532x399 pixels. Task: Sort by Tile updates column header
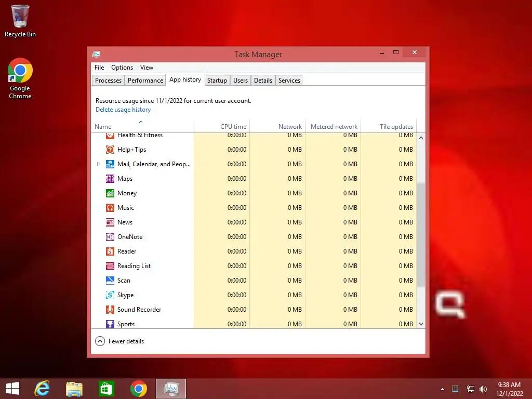pyautogui.click(x=389, y=126)
